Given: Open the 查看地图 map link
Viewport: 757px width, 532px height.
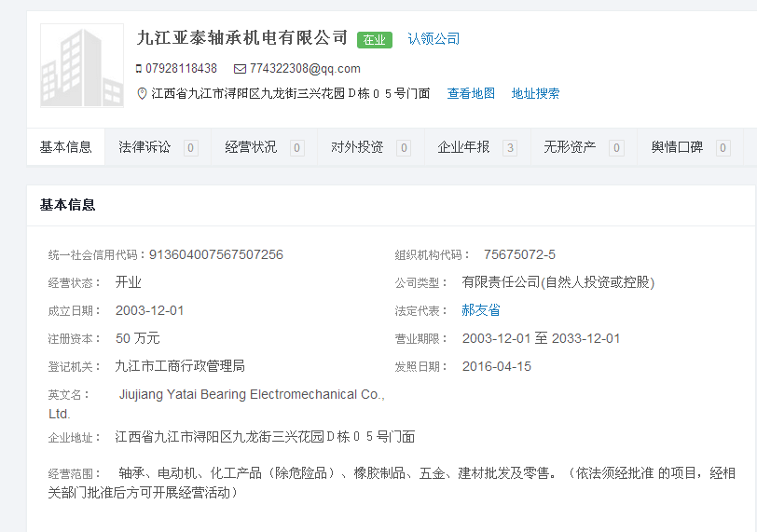Looking at the screenshot, I should click(471, 93).
